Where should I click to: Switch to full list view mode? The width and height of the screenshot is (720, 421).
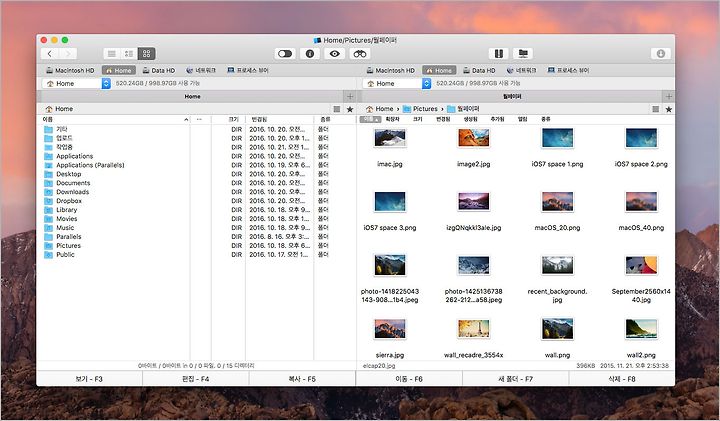[x=112, y=54]
